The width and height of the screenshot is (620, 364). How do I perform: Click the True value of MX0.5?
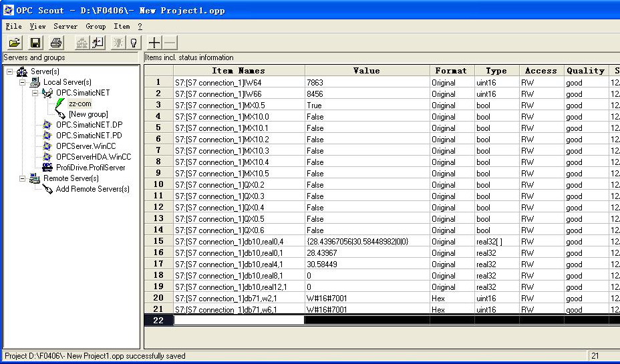[315, 105]
